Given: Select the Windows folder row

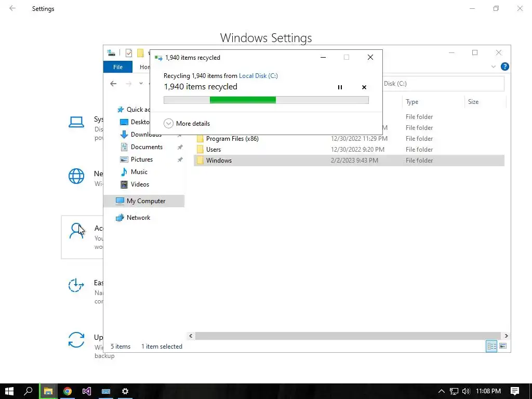Looking at the screenshot, I should [x=349, y=161].
